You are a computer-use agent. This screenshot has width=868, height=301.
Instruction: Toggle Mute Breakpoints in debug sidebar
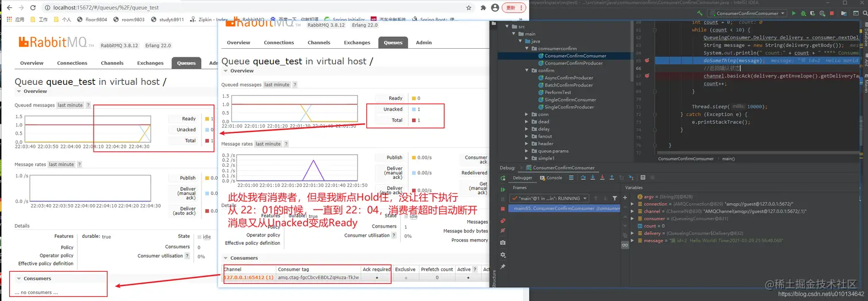(x=503, y=230)
